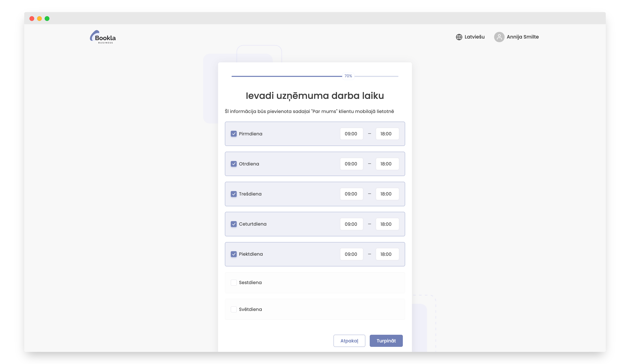Uncheck the Trešdiena checkbox
The image size is (630, 364).
(x=233, y=194)
